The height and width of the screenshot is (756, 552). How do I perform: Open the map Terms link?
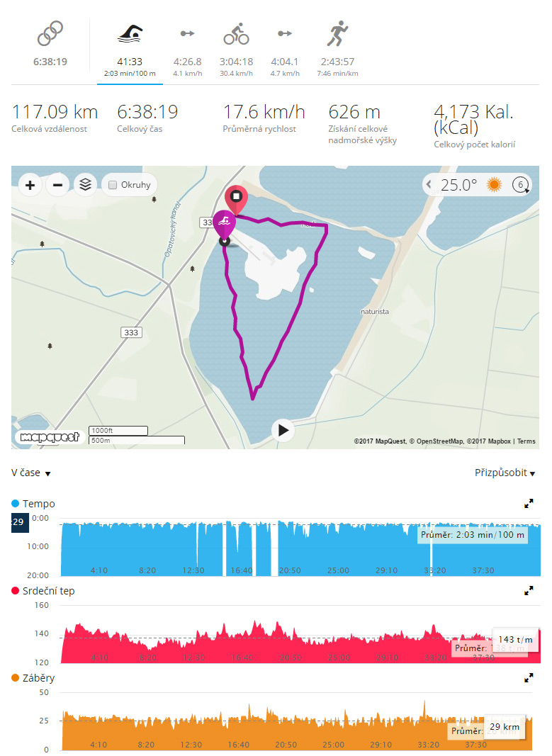[526, 441]
